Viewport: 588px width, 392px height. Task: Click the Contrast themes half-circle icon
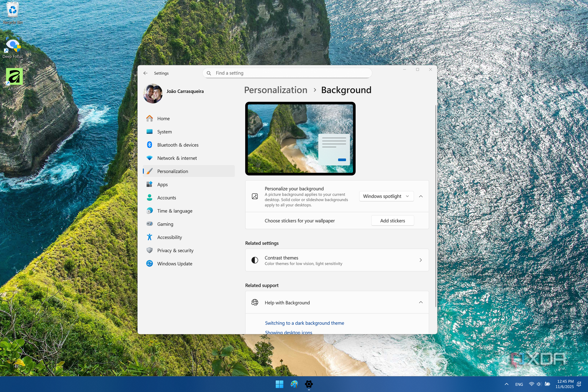pos(255,260)
